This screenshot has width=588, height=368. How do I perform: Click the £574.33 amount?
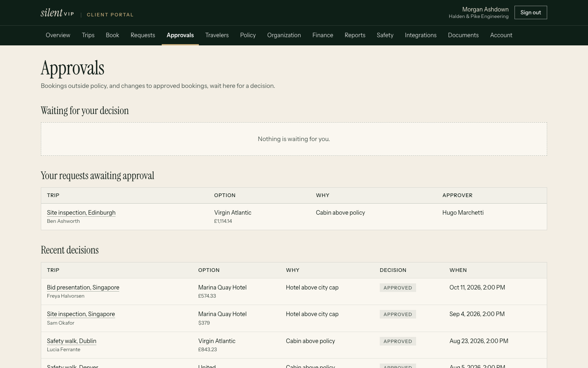(207, 296)
